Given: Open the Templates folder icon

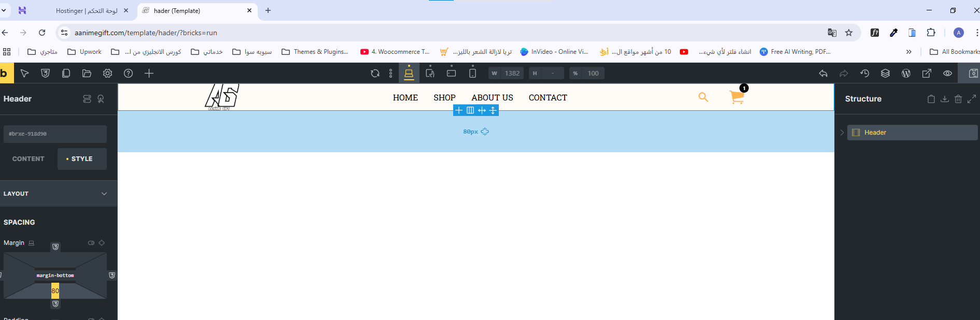Looking at the screenshot, I should pyautogui.click(x=87, y=74).
